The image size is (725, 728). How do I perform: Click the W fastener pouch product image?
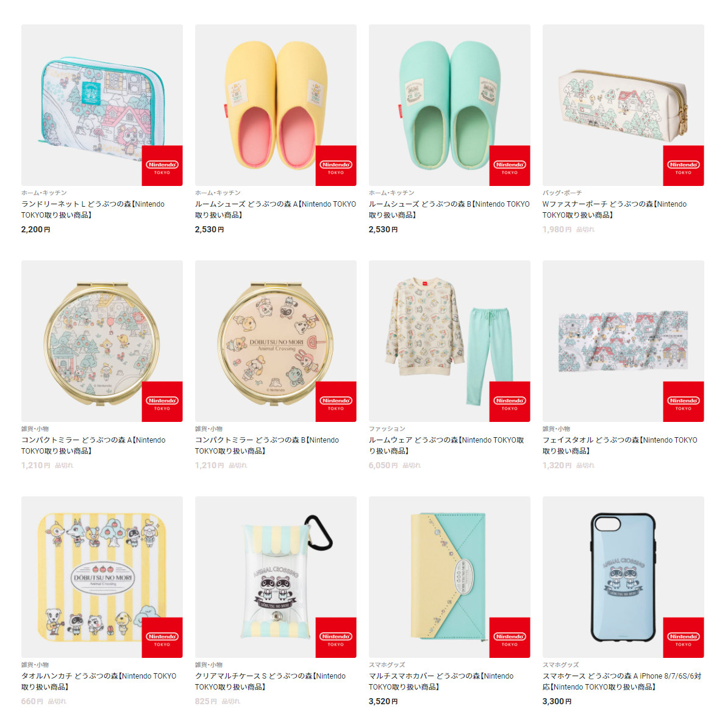pos(623,105)
